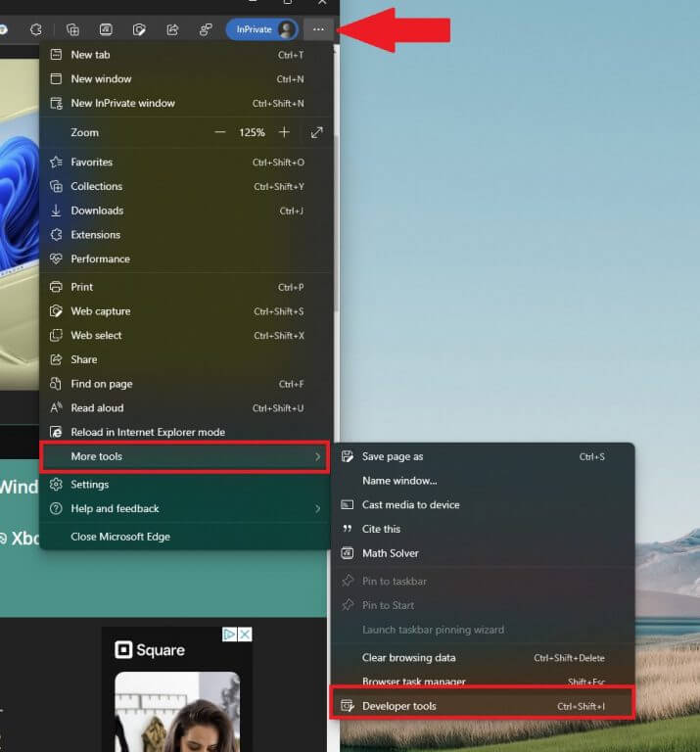The width and height of the screenshot is (700, 752).
Task: Click the Favorites star icon in menu
Action: (x=56, y=163)
